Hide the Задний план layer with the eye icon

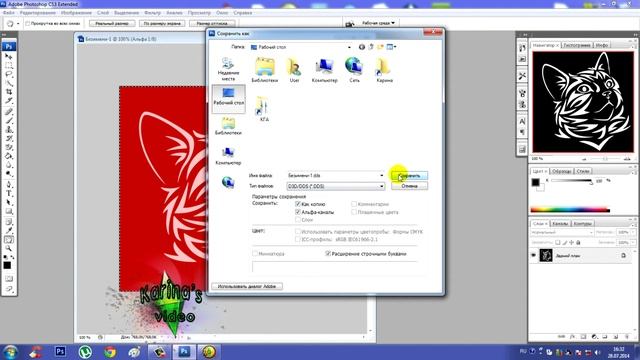[x=533, y=256]
